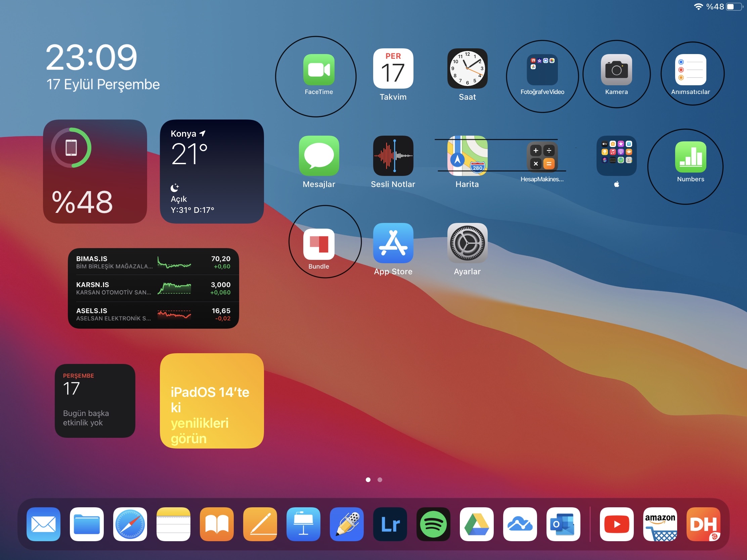
Task: Open the Konya weather widget
Action: tap(211, 171)
